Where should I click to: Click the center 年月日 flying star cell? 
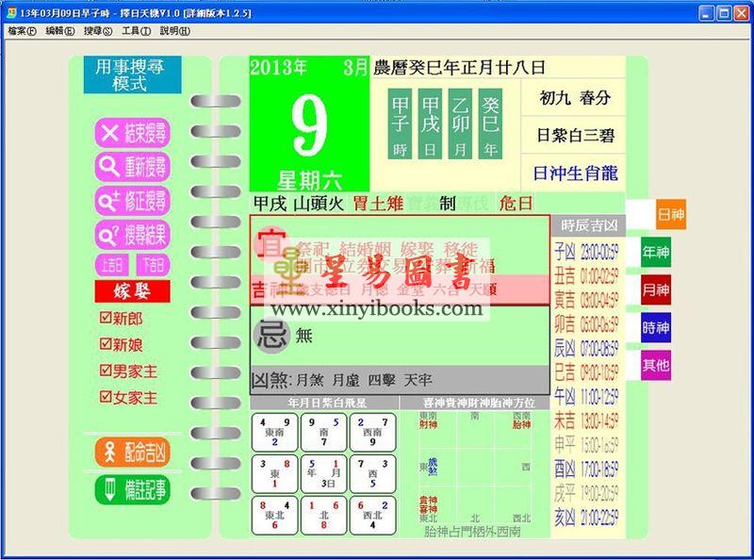click(323, 474)
